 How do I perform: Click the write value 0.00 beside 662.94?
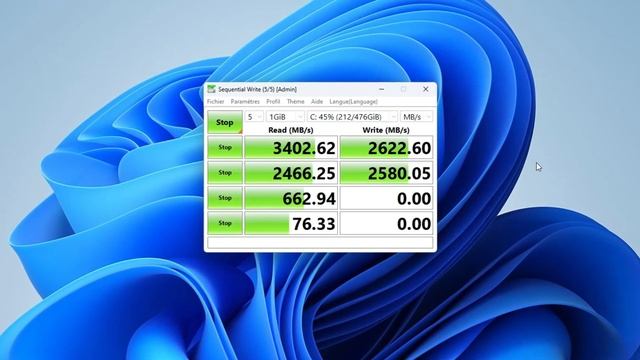click(x=386, y=198)
